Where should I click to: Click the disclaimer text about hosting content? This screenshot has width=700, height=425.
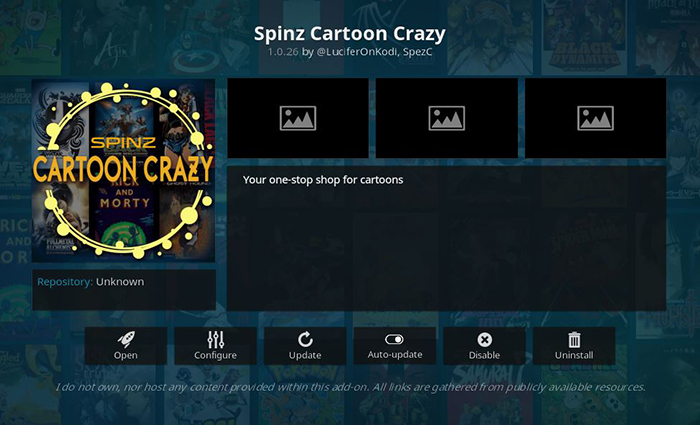350,387
